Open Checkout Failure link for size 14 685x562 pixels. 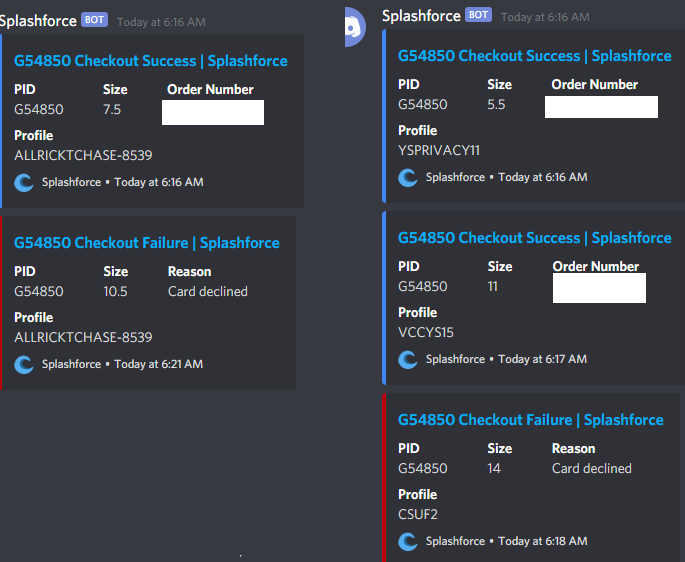(531, 420)
